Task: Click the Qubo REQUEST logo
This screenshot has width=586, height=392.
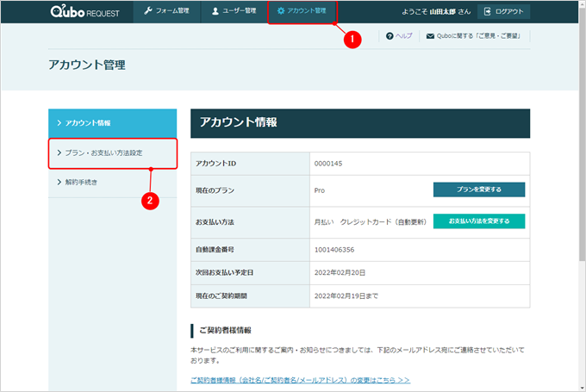Action: [84, 11]
